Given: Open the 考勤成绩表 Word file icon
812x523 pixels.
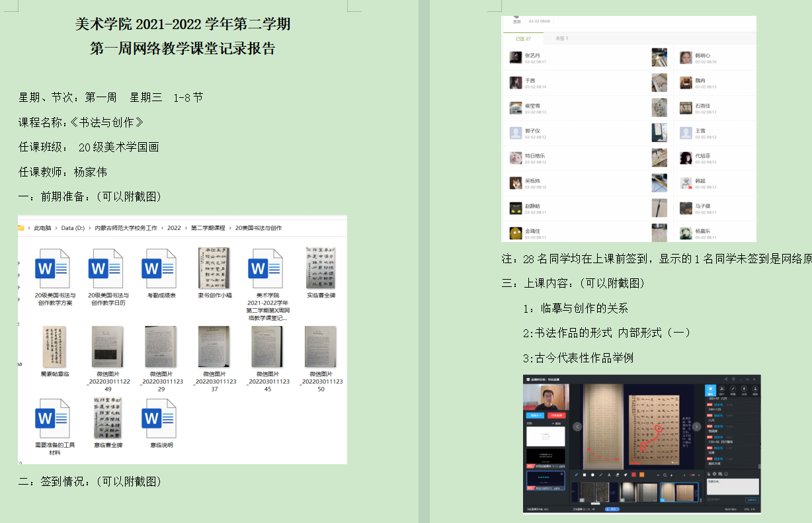Looking at the screenshot, I should tap(152, 269).
